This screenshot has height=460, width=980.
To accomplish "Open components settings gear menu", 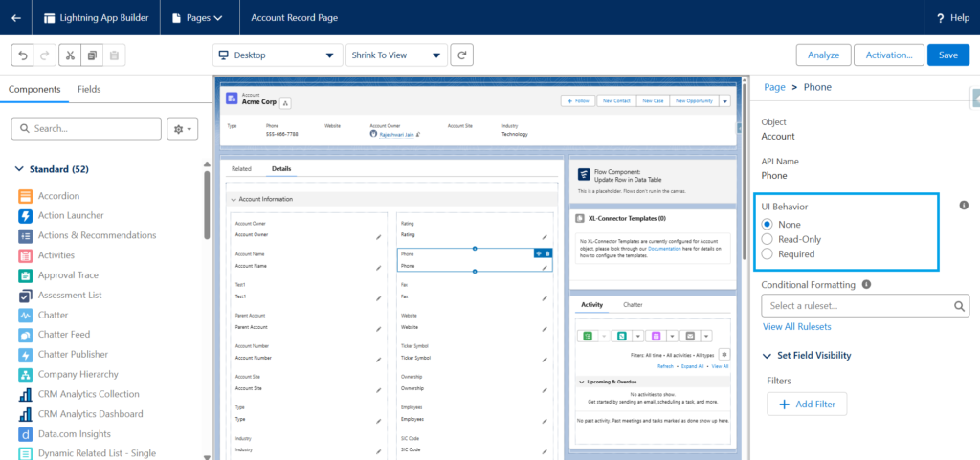I will 181,128.
